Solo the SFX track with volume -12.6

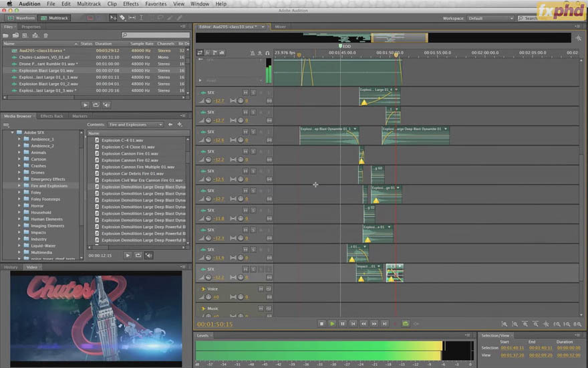click(x=253, y=132)
